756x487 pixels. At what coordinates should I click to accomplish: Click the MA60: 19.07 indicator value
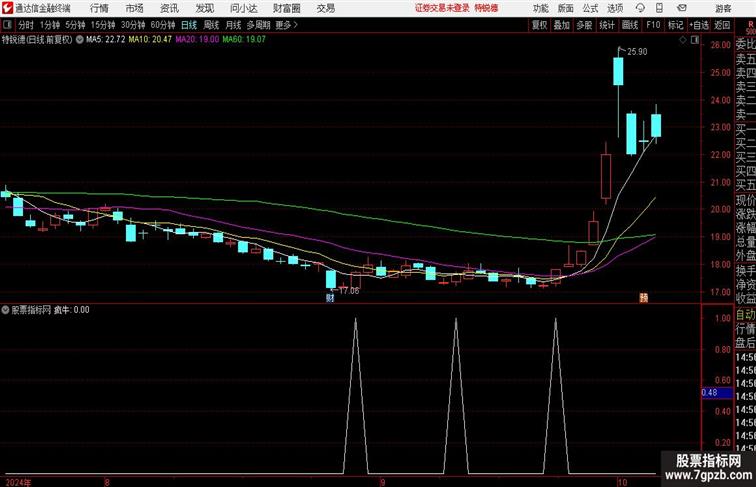tap(244, 40)
